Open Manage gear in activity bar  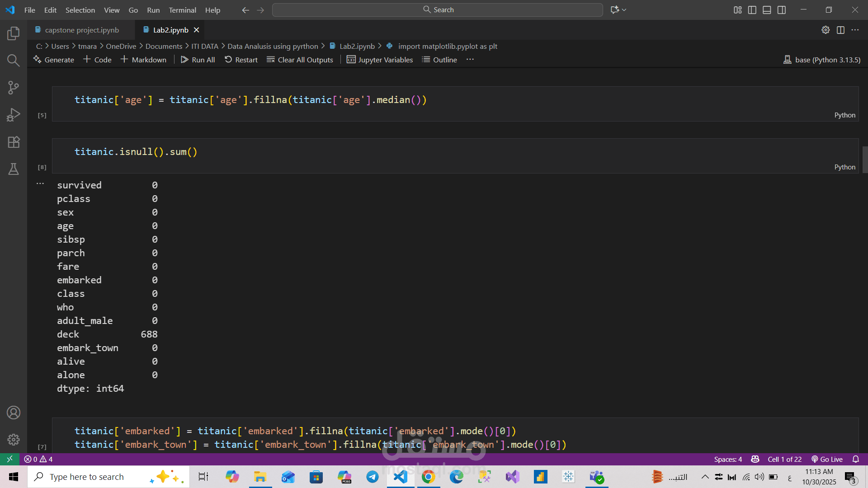[x=14, y=439]
